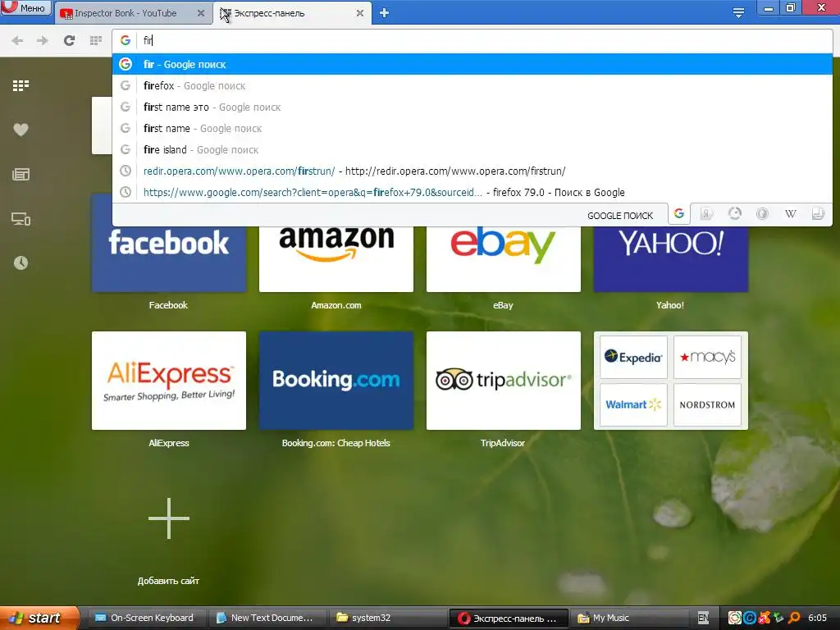The height and width of the screenshot is (630, 840).
Task: Open the 'firefox 79.0 - Поиск в Google' history entry
Action: (472, 192)
